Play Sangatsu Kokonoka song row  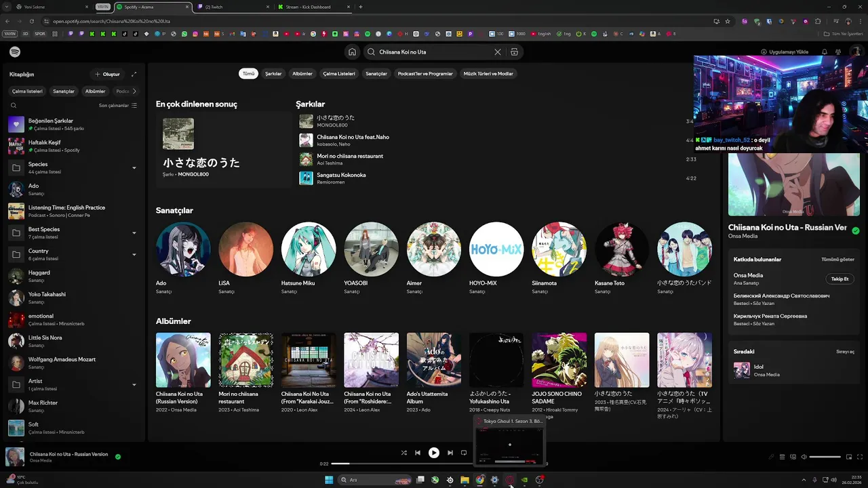[x=498, y=178]
